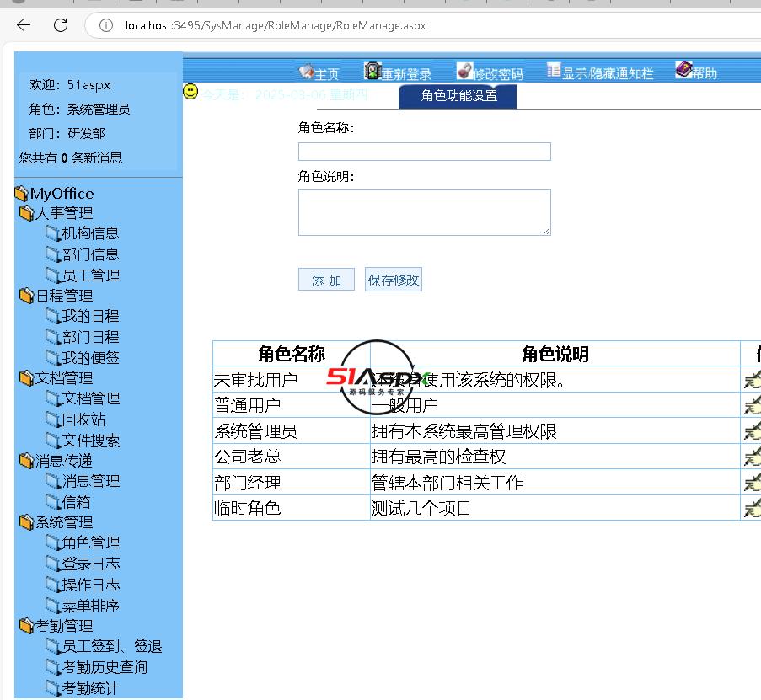Click the 您共有 0 条新消息 notice
This screenshot has width=761, height=700.
click(71, 158)
